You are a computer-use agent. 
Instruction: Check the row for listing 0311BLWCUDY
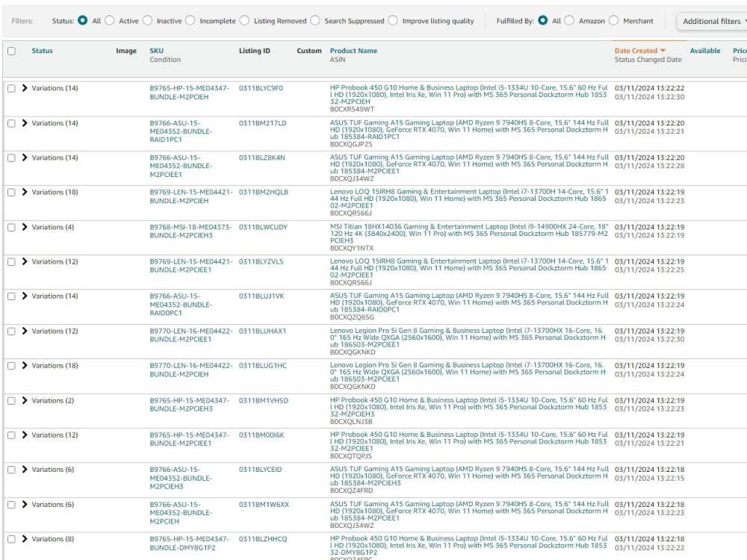11,227
